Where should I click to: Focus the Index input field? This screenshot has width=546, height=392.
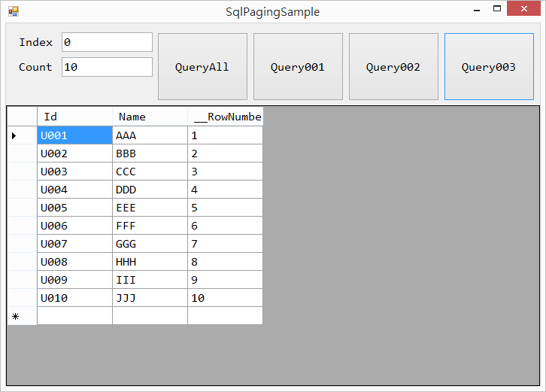point(107,42)
